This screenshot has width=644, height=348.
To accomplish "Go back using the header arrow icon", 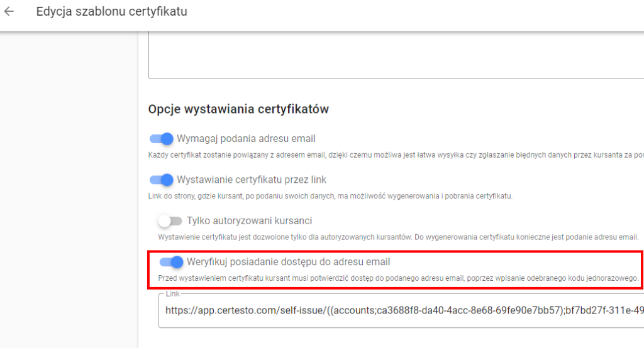I will [9, 11].
